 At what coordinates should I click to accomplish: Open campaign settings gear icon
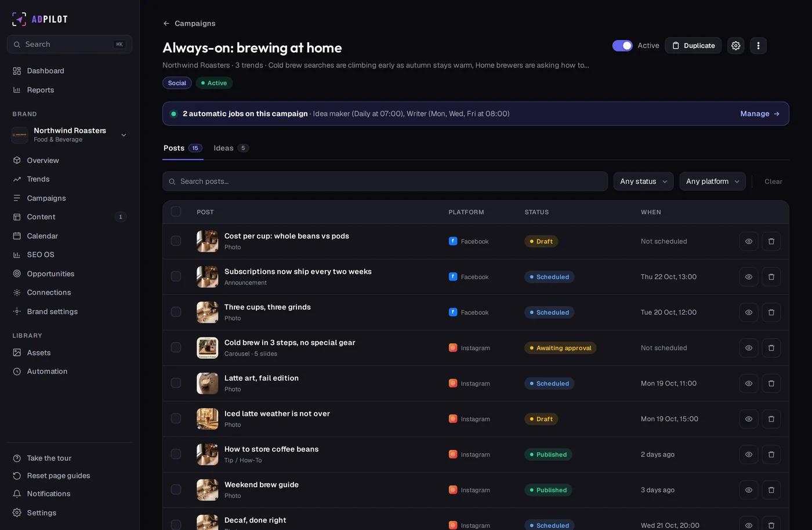[x=735, y=45]
